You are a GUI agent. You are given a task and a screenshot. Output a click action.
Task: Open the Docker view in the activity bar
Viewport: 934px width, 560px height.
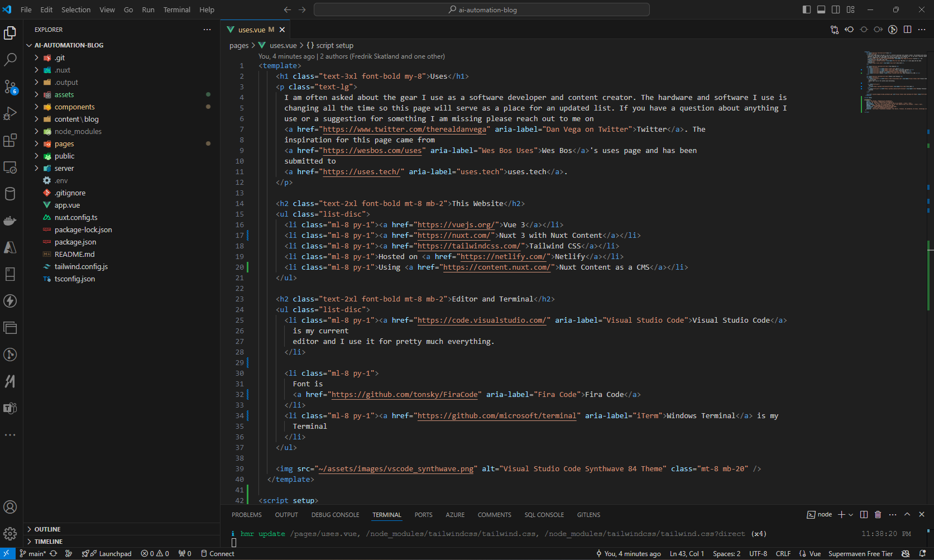pos(10,221)
